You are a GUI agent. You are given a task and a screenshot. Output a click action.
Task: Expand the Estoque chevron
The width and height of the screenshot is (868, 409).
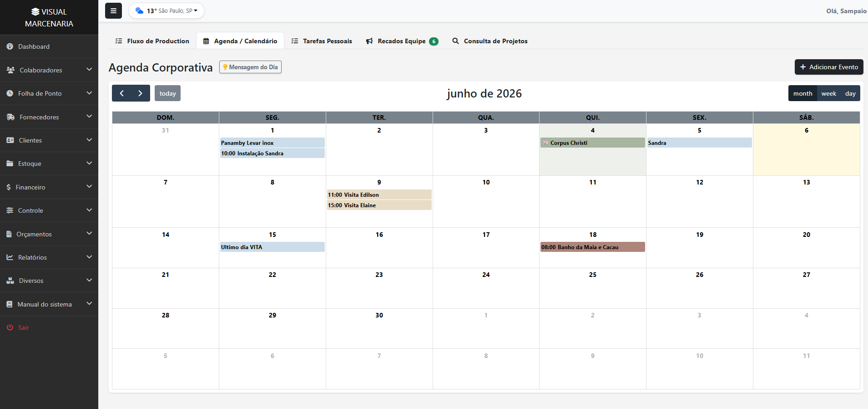[x=89, y=163]
